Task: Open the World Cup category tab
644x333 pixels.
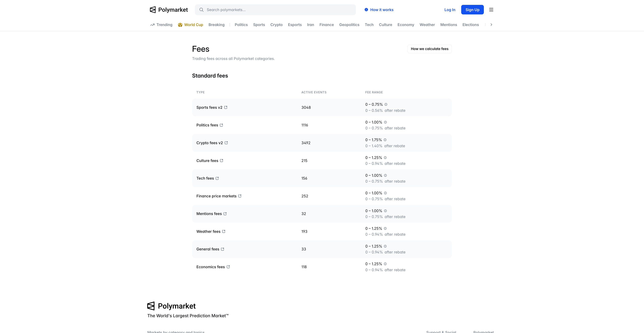Action: coord(191,25)
